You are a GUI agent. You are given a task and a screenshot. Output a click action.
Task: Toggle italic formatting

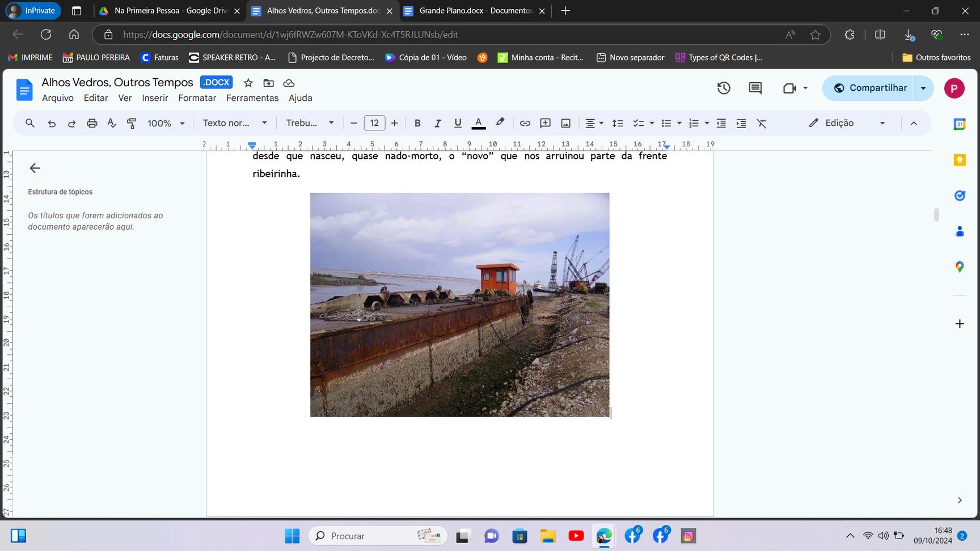[437, 123]
